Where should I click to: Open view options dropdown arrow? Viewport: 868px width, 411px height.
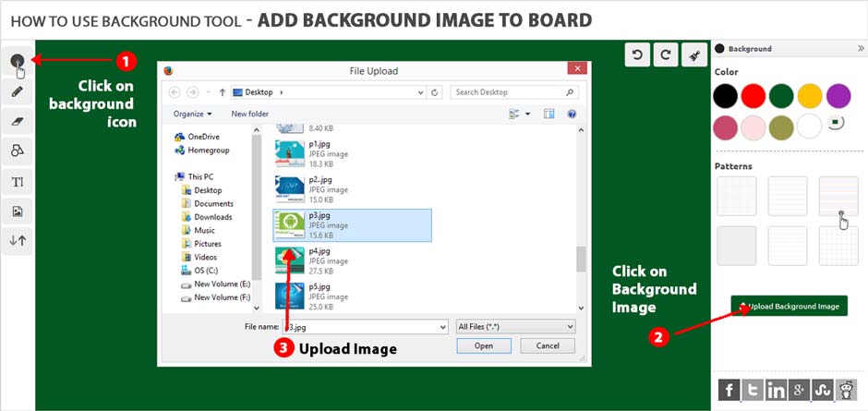(x=527, y=115)
